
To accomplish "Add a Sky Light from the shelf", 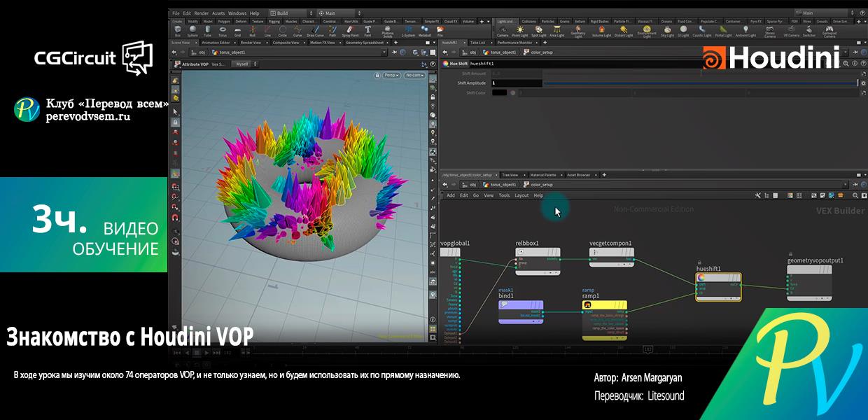I will coord(668,31).
